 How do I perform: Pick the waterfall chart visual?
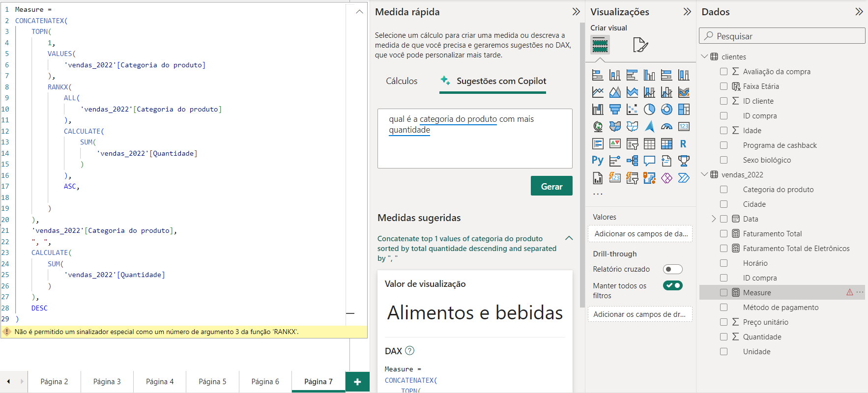[x=598, y=110]
